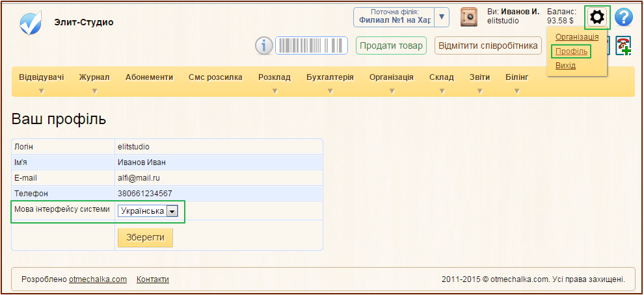Expand the current branch dropdown arrow
The image size is (644, 295).
(442, 18)
